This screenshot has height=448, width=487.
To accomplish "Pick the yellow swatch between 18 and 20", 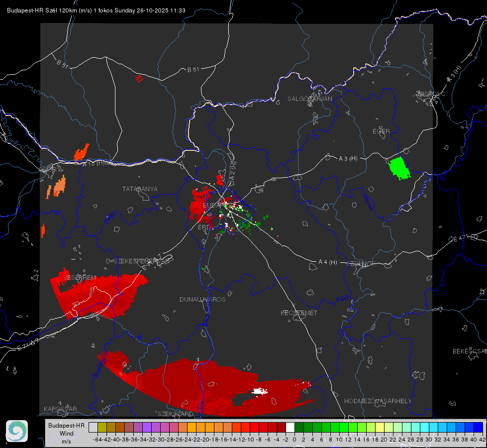I will (380, 428).
